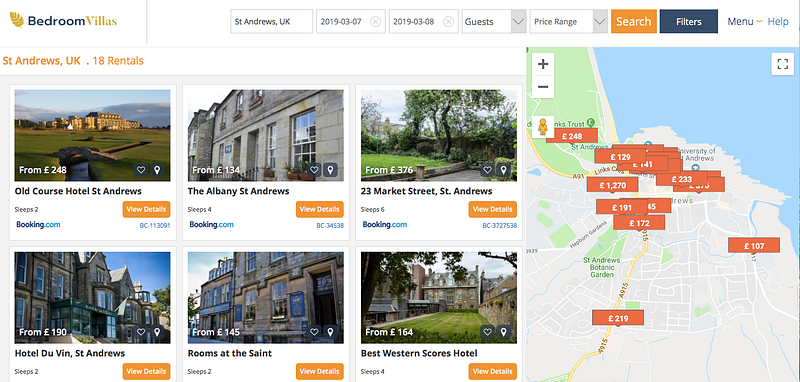
Task: Favorite 23 Market Street heart icon
Action: click(488, 170)
